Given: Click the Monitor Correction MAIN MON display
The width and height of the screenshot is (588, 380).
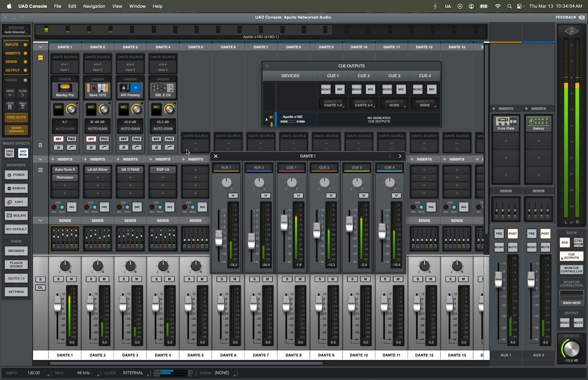Looking at the screenshot, I should (571, 297).
